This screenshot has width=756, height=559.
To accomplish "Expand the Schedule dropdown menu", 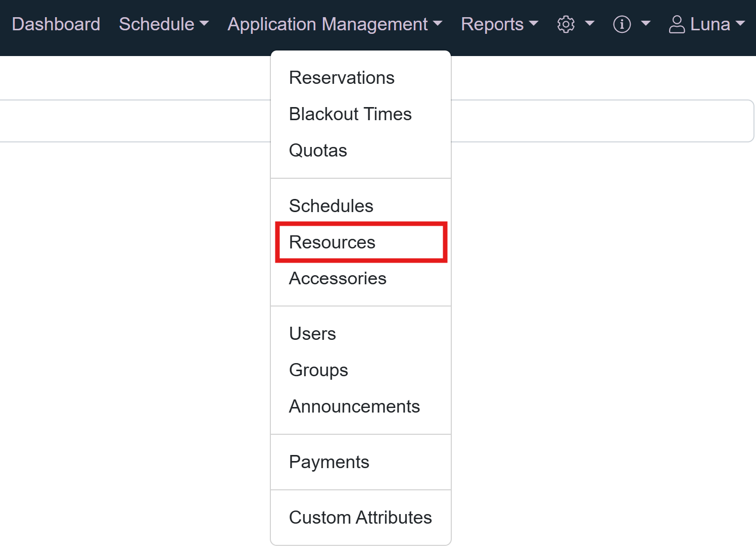I will (163, 24).
